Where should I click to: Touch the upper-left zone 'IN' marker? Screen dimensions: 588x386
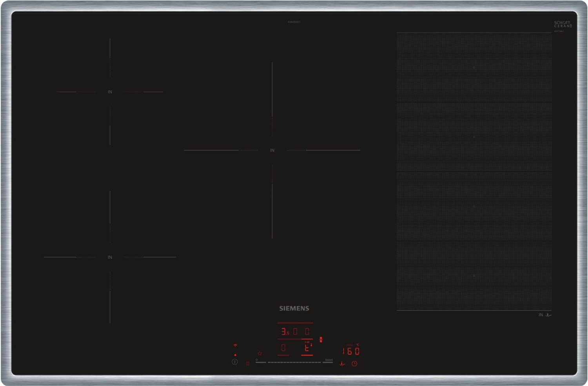(110, 92)
